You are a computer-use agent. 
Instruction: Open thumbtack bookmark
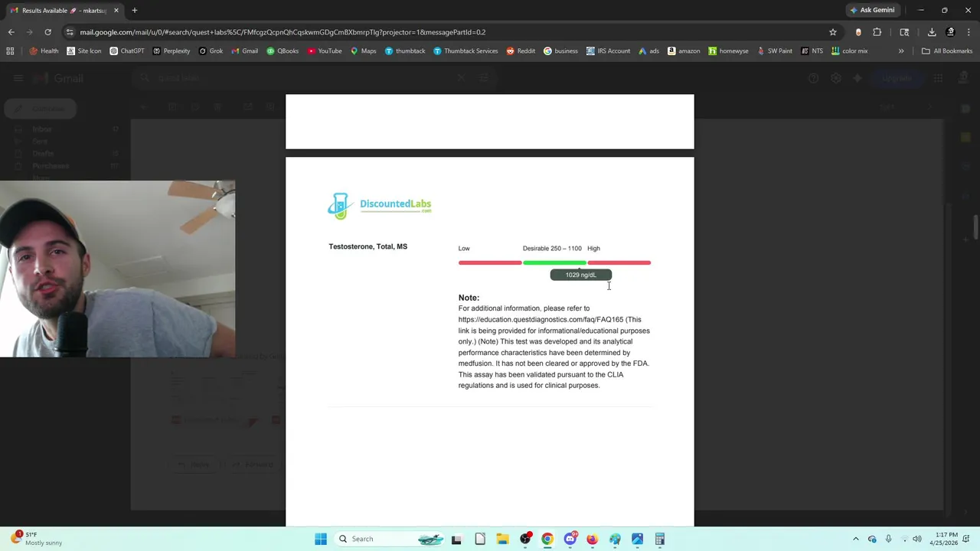coord(404,51)
